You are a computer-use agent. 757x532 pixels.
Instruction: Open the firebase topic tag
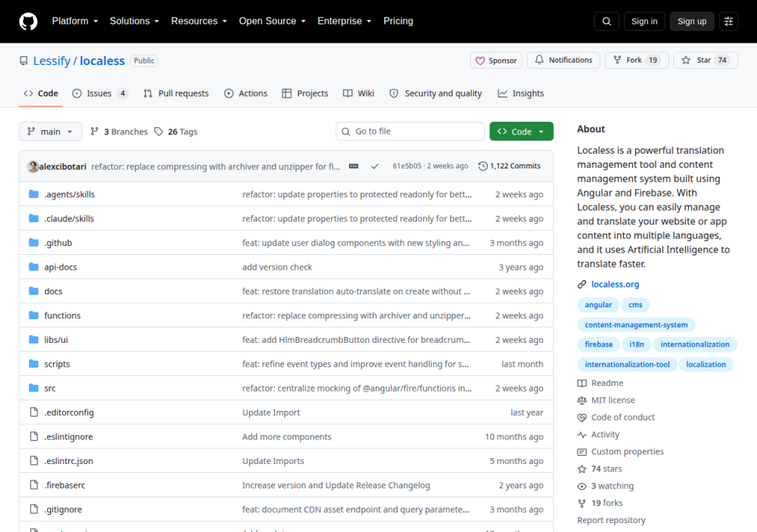[x=599, y=344]
